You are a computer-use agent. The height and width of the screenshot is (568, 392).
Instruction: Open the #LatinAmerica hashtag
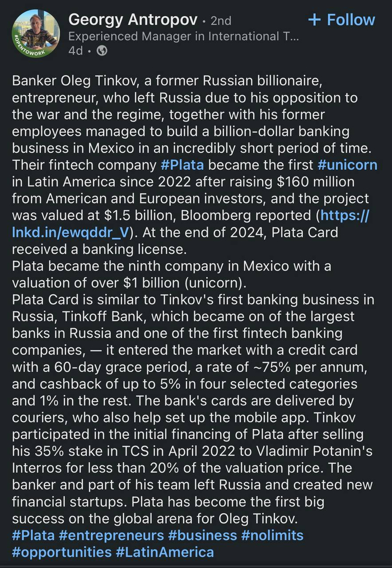click(165, 552)
